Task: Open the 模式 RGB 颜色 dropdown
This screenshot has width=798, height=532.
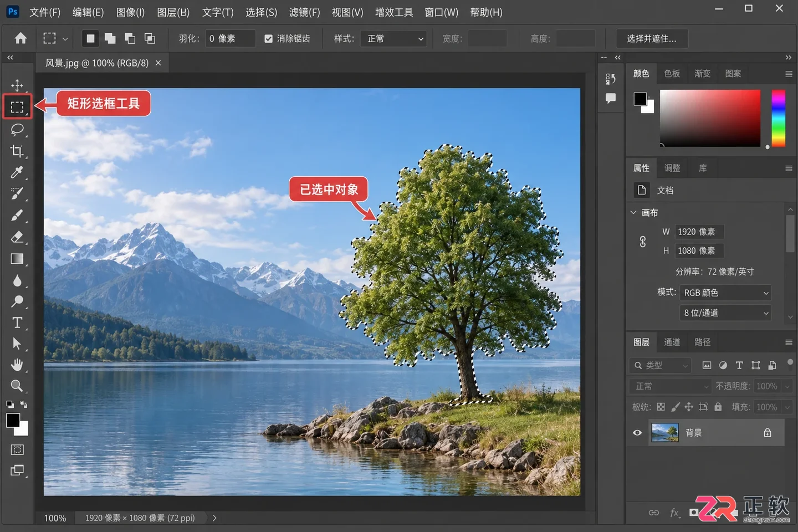Action: pos(726,293)
